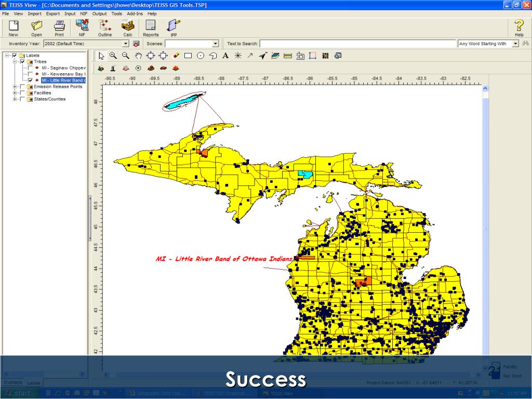Open the Help question mark button
This screenshot has height=399, width=532.
(x=519, y=28)
